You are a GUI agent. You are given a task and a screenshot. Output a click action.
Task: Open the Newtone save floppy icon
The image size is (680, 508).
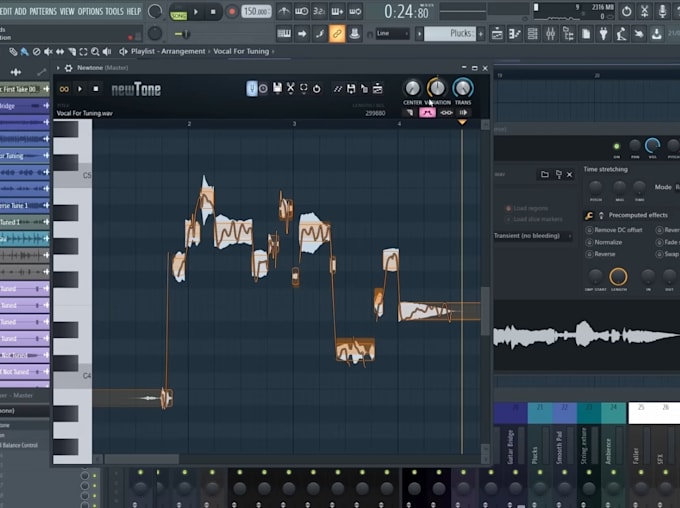coord(277,88)
